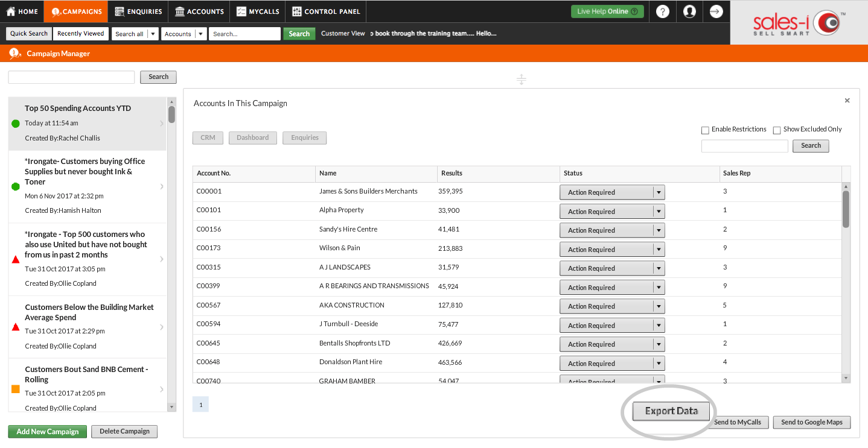
Task: Open the Campaigns menu
Action: tap(76, 11)
